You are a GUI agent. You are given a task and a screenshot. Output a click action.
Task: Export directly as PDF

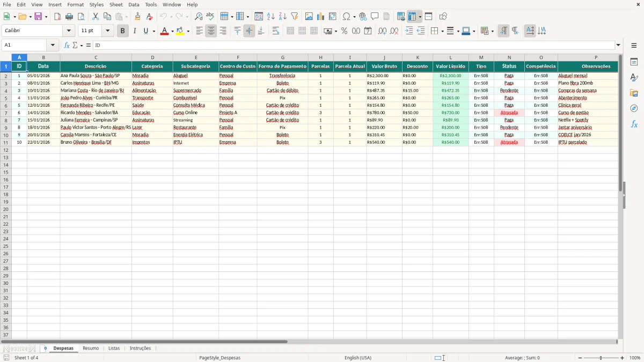click(x=57, y=17)
